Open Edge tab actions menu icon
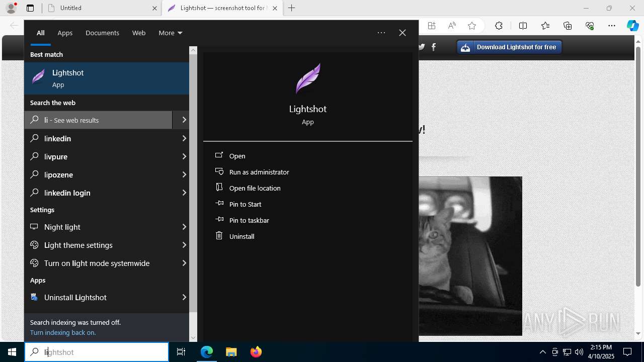Image resolution: width=644 pixels, height=362 pixels. [x=30, y=8]
